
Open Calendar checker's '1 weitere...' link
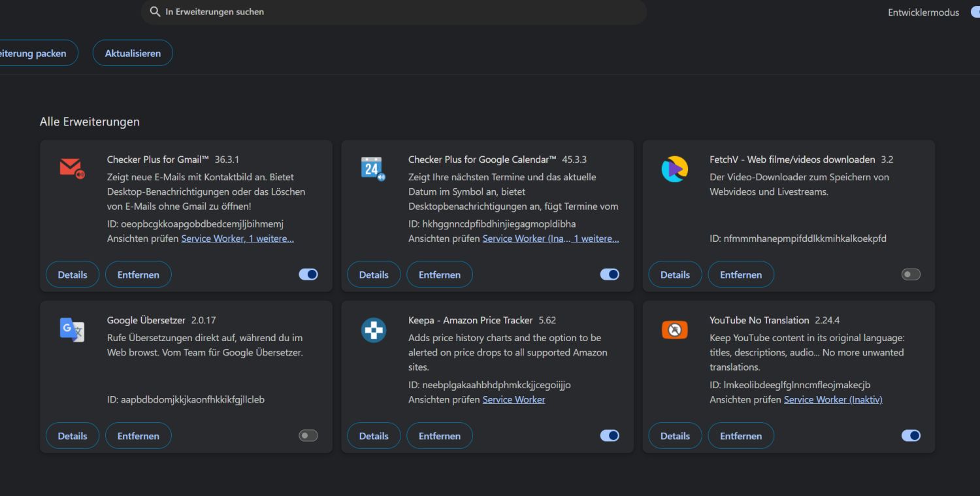coord(596,239)
